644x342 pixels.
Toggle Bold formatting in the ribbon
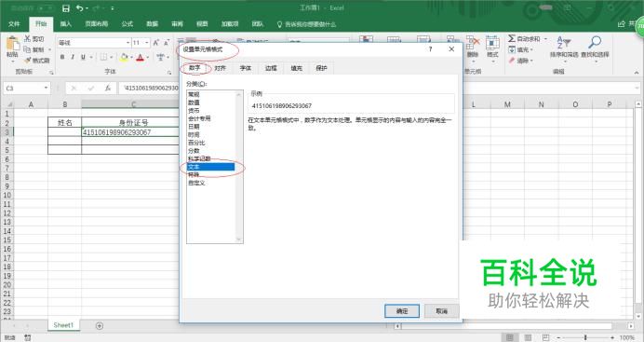point(62,57)
